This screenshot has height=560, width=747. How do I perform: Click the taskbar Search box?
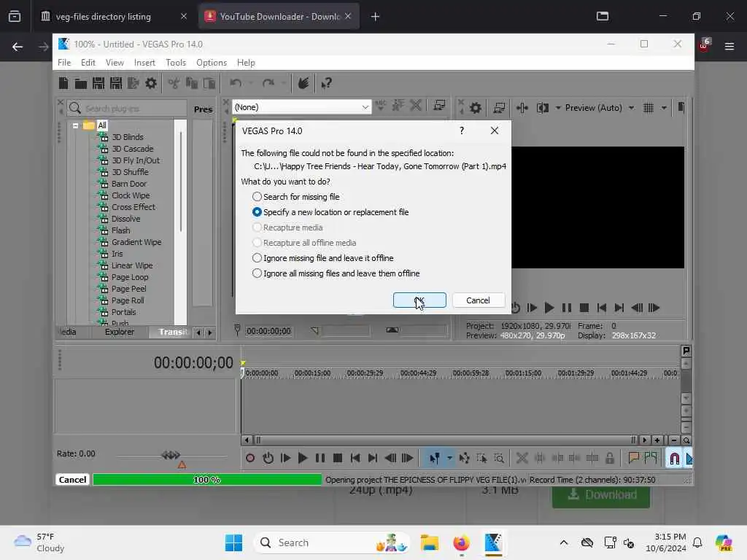(332, 542)
